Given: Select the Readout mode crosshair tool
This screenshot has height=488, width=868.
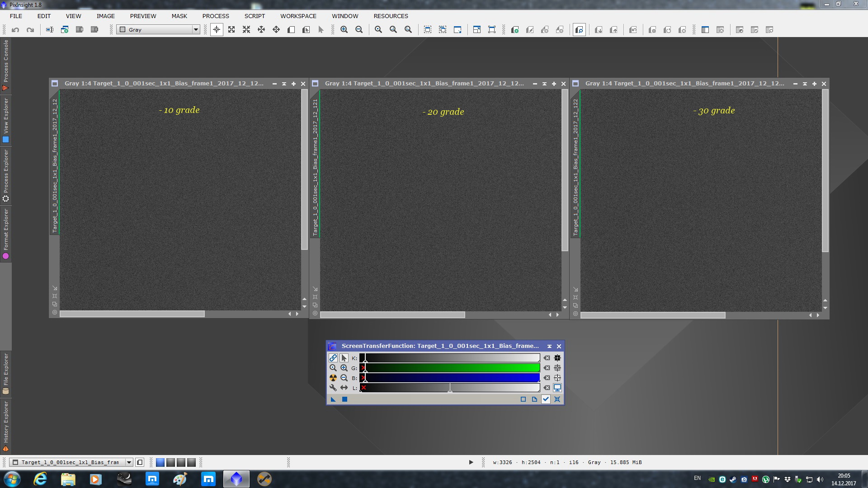Looking at the screenshot, I should [x=217, y=30].
